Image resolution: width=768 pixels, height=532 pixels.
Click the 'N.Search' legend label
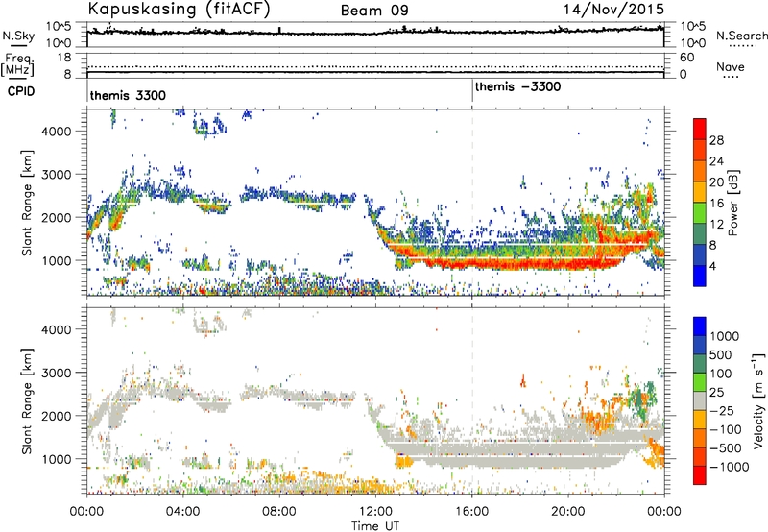pyautogui.click(x=741, y=36)
